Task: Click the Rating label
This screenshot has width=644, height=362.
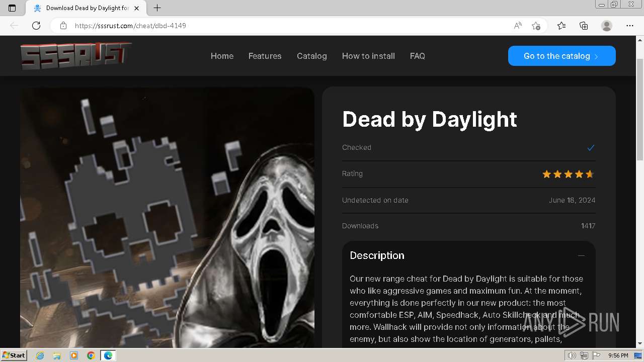Action: tap(352, 173)
